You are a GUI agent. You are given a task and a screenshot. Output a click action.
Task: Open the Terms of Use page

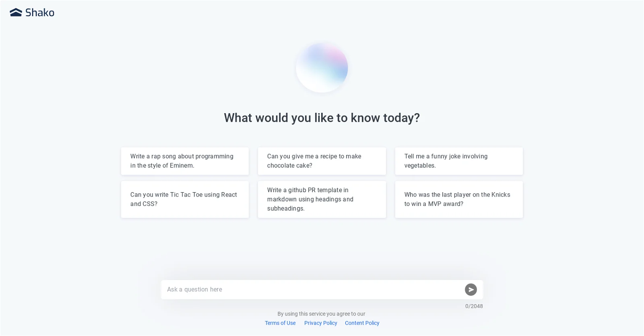[x=280, y=323]
